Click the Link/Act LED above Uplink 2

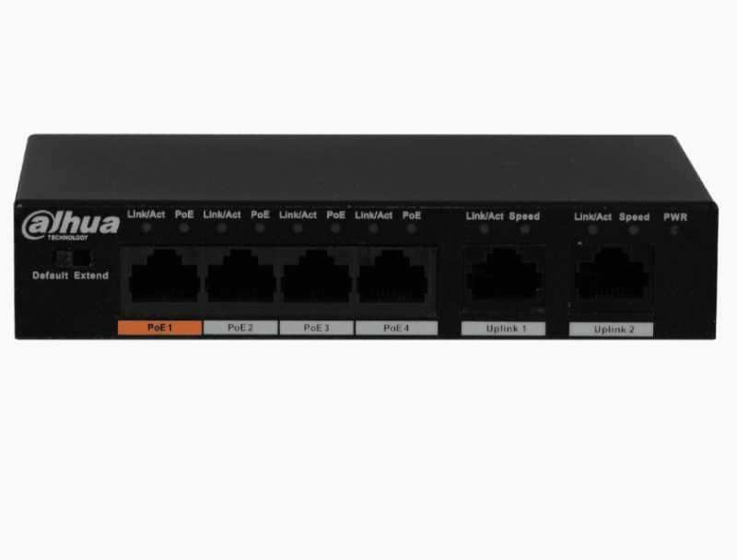[592, 229]
